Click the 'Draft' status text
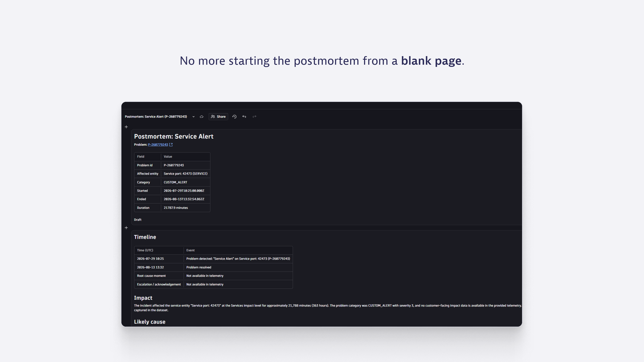This screenshot has height=362, width=644. pos(138,220)
